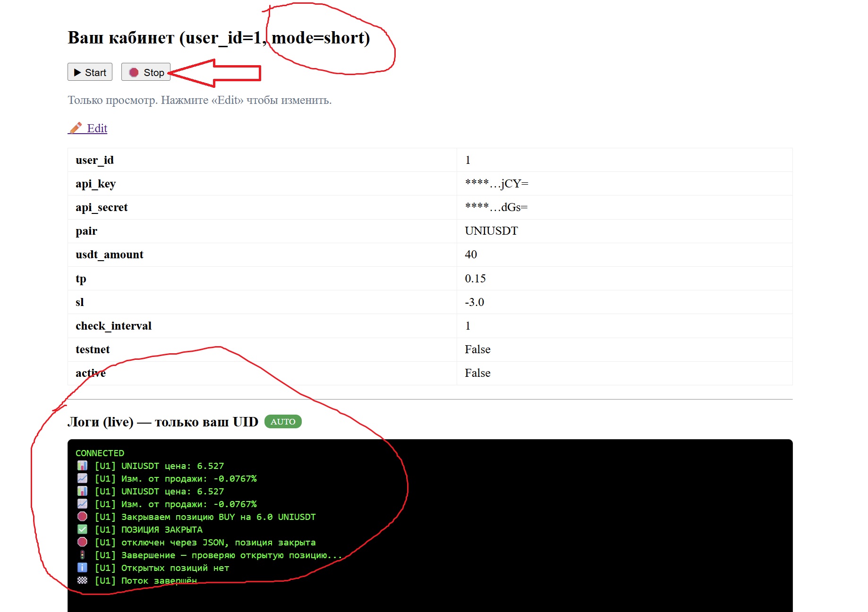Image resolution: width=868 pixels, height=612 pixels.
Task: Select the UNIUSDT value in the pair row
Action: point(491,231)
